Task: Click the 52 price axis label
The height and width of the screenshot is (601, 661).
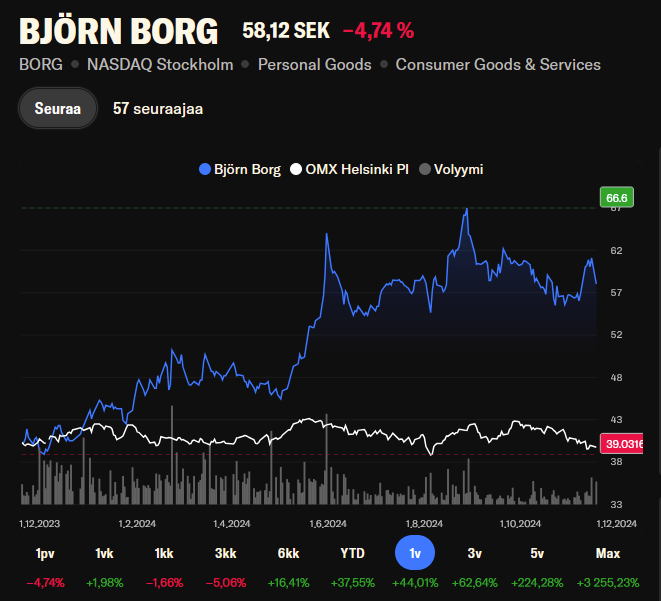Action: tap(616, 335)
